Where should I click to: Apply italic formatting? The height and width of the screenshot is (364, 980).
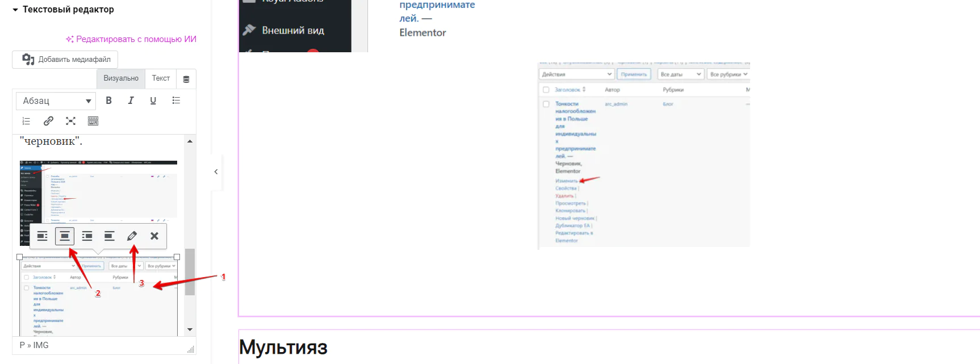[131, 101]
